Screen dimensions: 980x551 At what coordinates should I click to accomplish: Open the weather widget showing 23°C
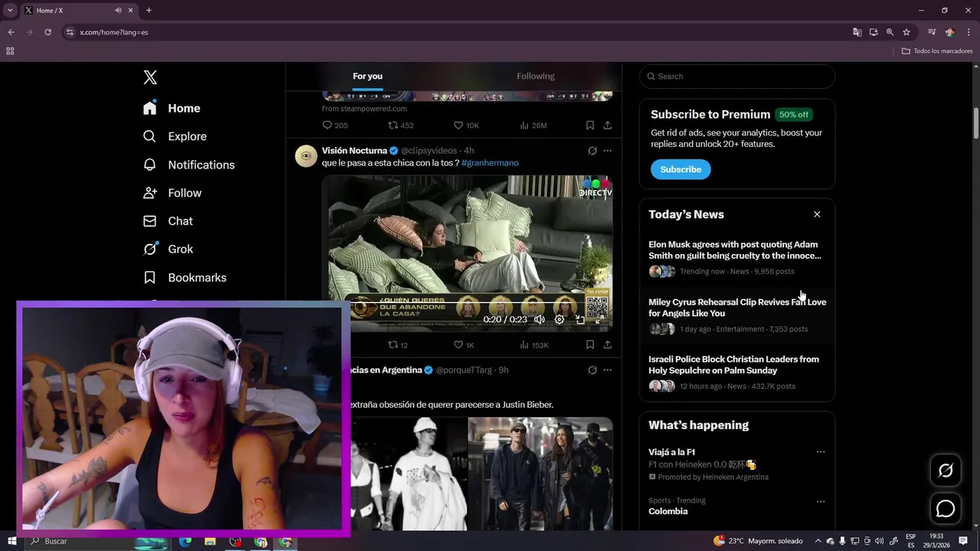point(758,541)
